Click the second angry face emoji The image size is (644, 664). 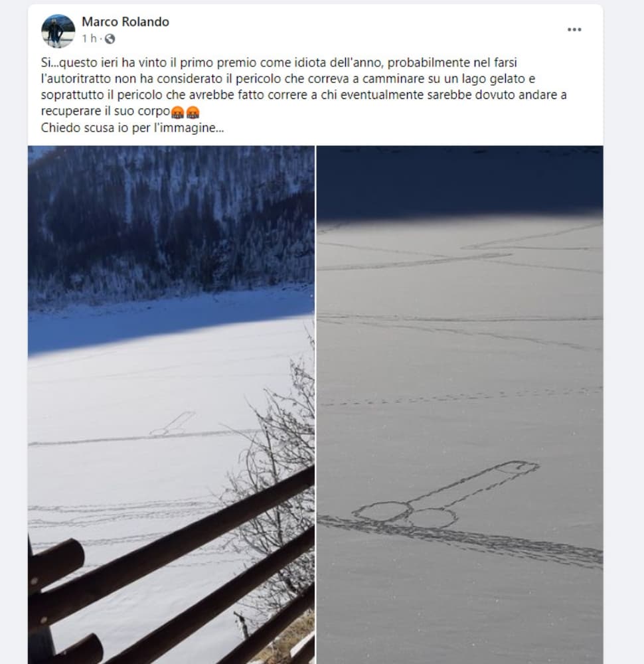point(193,112)
